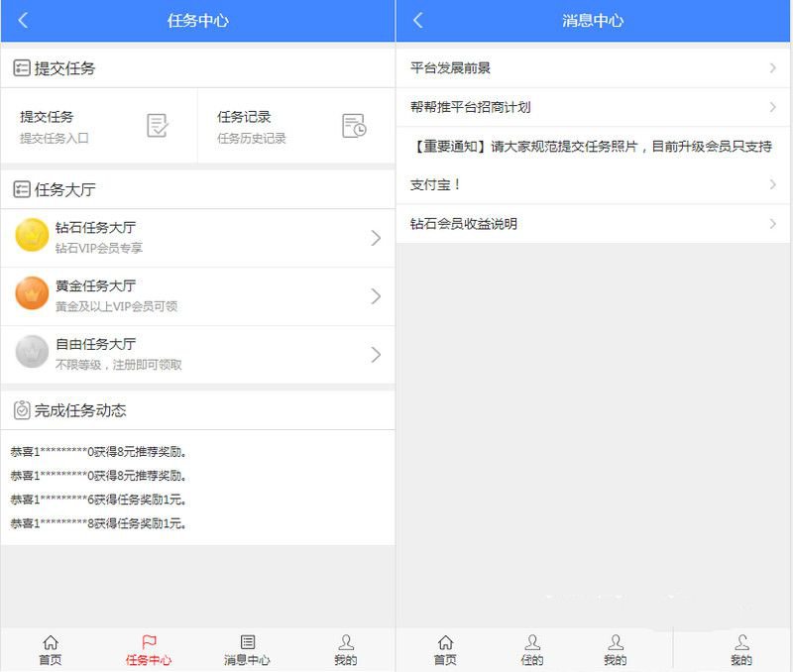Go back from the 任务中心 screen
Viewport: 793px width, 672px height.
coord(23,20)
